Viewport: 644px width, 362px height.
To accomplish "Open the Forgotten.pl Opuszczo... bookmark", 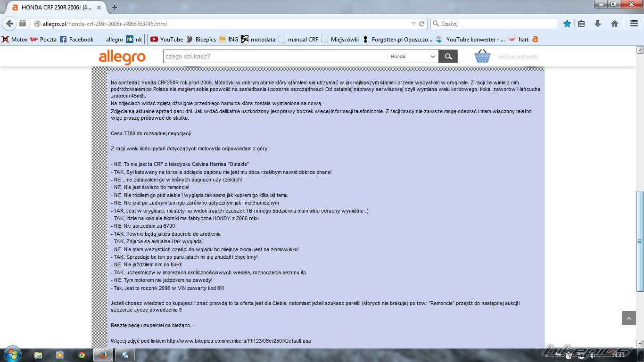I will (x=397, y=40).
